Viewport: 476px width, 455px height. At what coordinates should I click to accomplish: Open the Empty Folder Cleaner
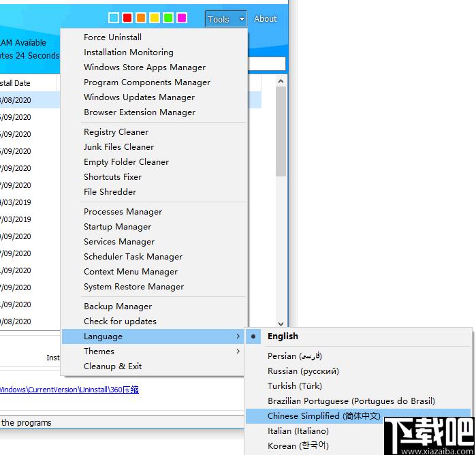154,162
